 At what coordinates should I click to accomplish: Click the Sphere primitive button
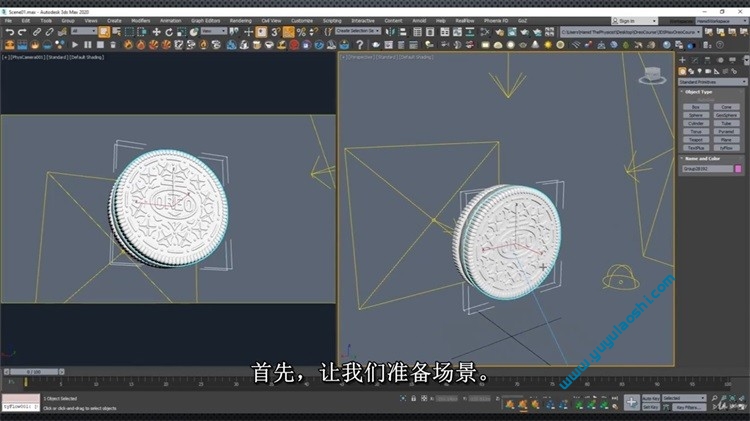coord(696,115)
